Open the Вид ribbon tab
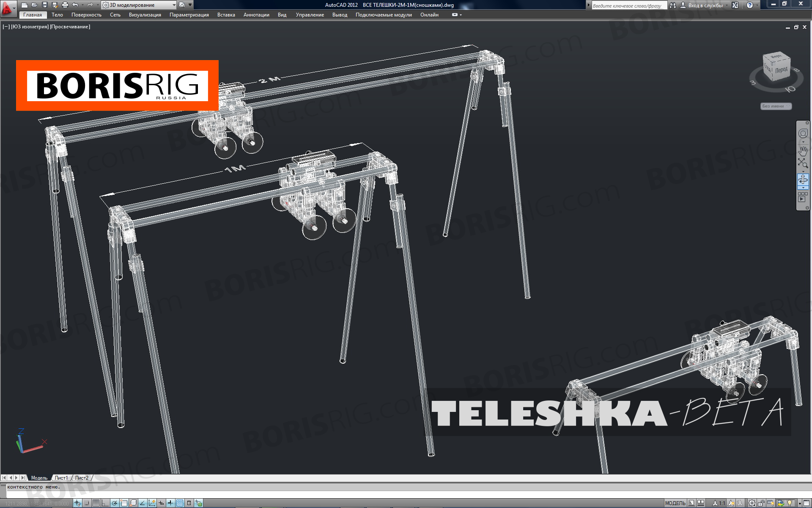812x508 pixels. click(x=282, y=15)
